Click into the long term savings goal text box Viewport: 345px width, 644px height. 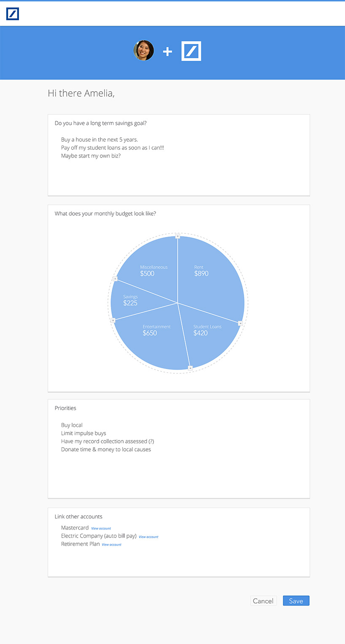[179, 155]
